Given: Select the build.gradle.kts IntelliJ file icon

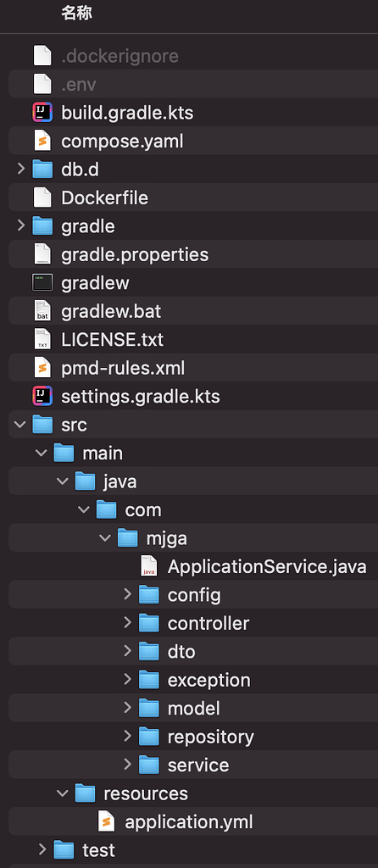Looking at the screenshot, I should click(42, 113).
